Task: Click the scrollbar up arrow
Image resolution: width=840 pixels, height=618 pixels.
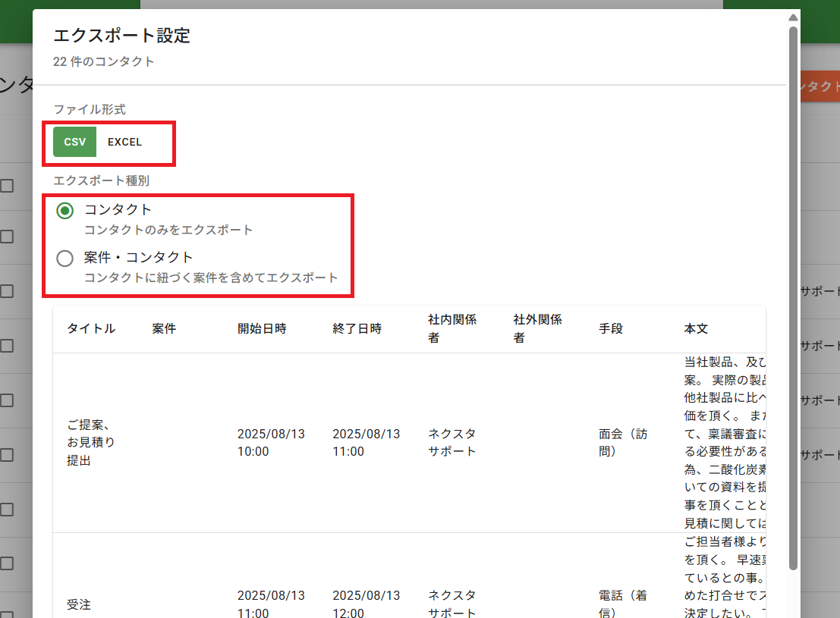Action: [793, 17]
